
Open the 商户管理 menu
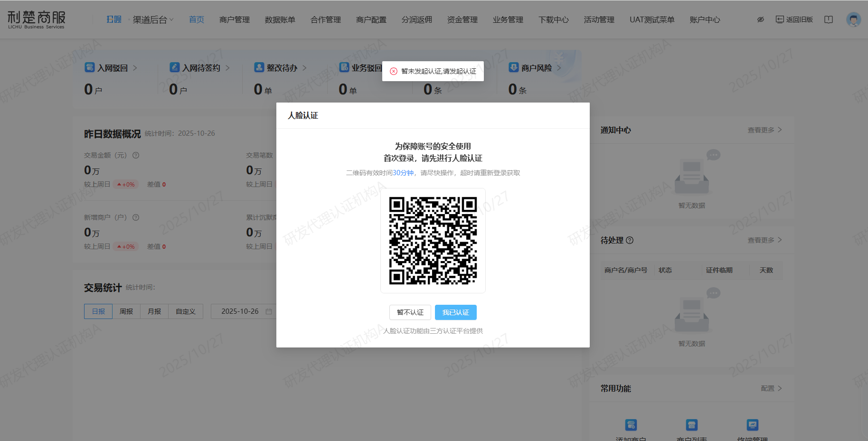235,19
